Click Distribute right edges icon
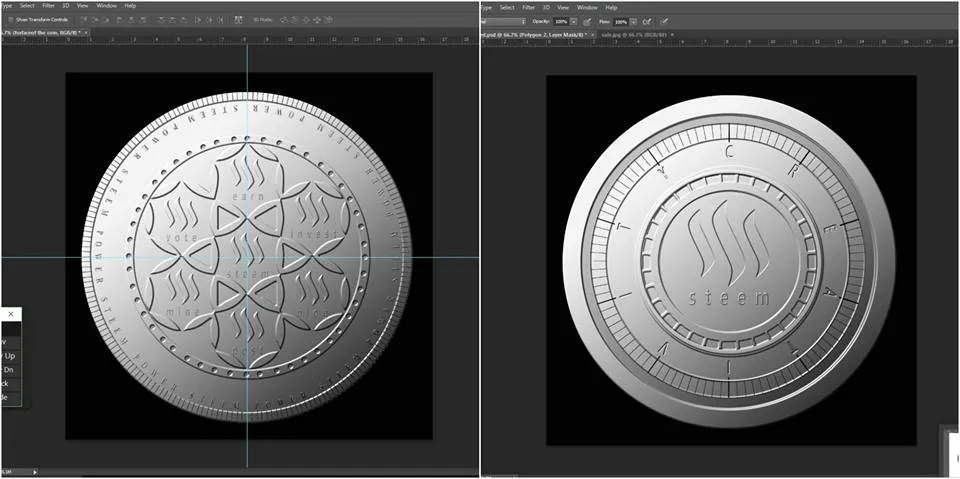The image size is (960, 479). tap(222, 20)
